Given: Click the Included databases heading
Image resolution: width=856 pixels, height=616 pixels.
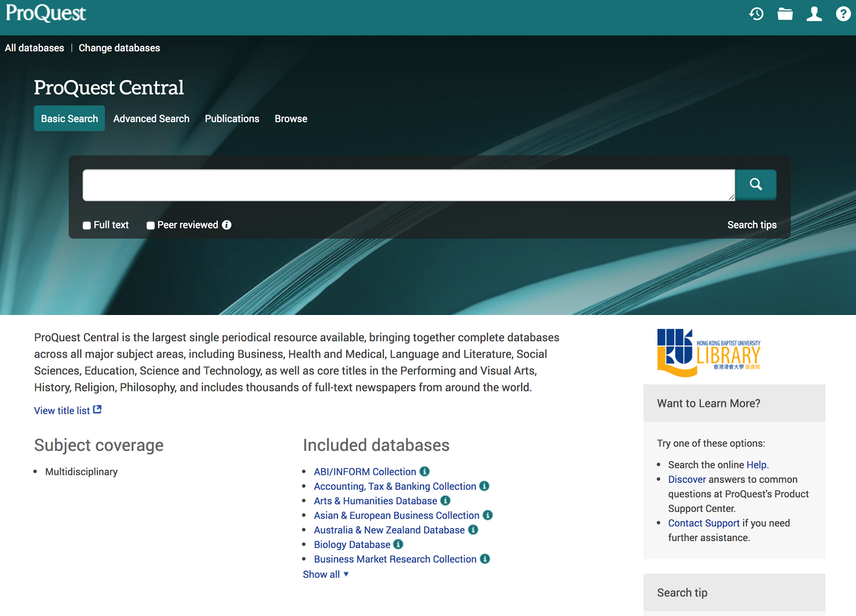Looking at the screenshot, I should (376, 445).
